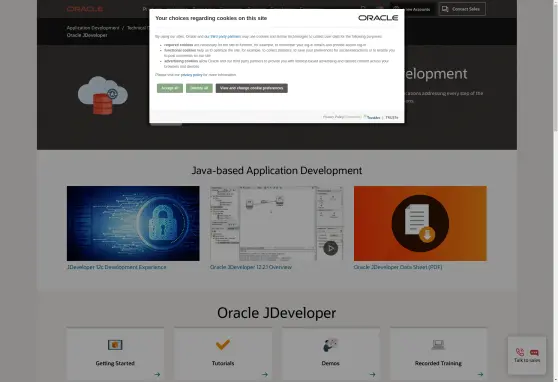Play the JDeveloper overview video
This screenshot has width=558, height=382.
pos(330,248)
